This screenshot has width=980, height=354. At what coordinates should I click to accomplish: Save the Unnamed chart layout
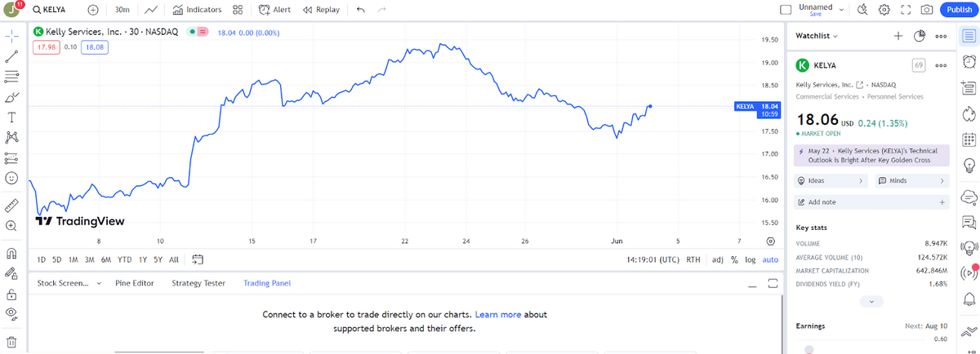(815, 15)
